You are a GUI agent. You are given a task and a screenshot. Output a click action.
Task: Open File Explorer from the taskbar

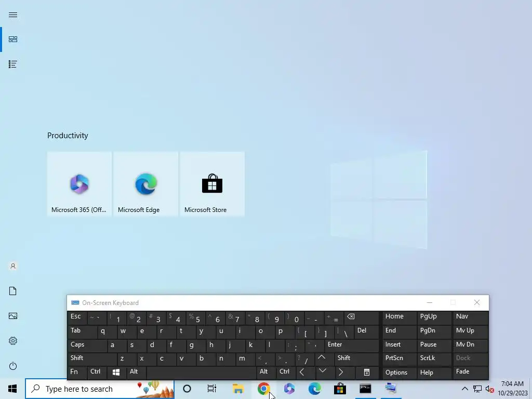click(238, 389)
